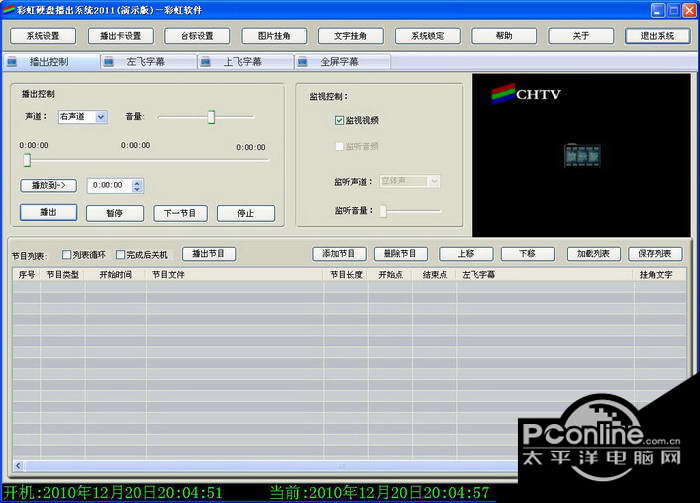Maximize the application window
This screenshot has width=700, height=503.
pyautogui.click(x=673, y=10)
